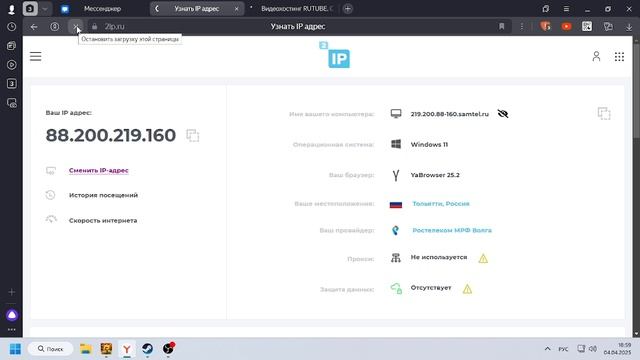Screen dimensions: 640x360
Task: Open browser downloads
Action: [x=629, y=27]
